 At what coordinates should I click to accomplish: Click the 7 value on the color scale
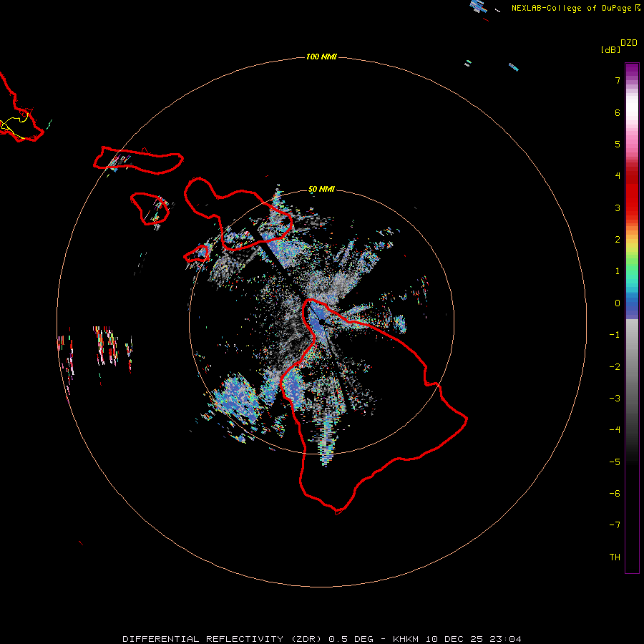point(618,80)
